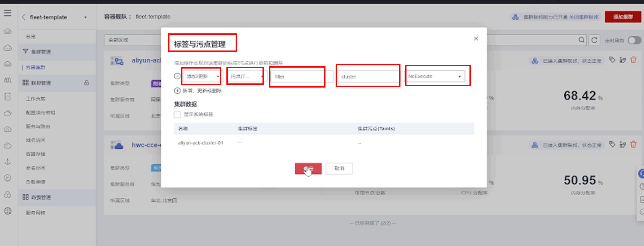The height and width of the screenshot is (246, 644).
Task: Click the anchor icon in the left rail
Action: pyautogui.click(x=7, y=162)
